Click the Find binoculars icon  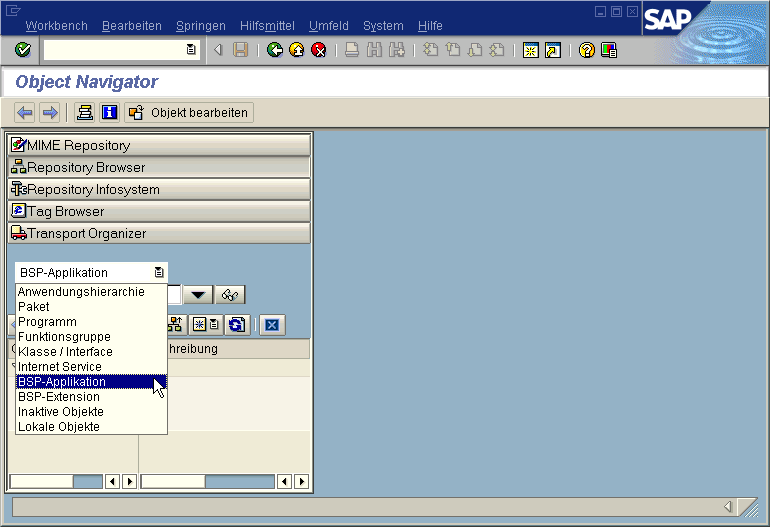coord(374,50)
